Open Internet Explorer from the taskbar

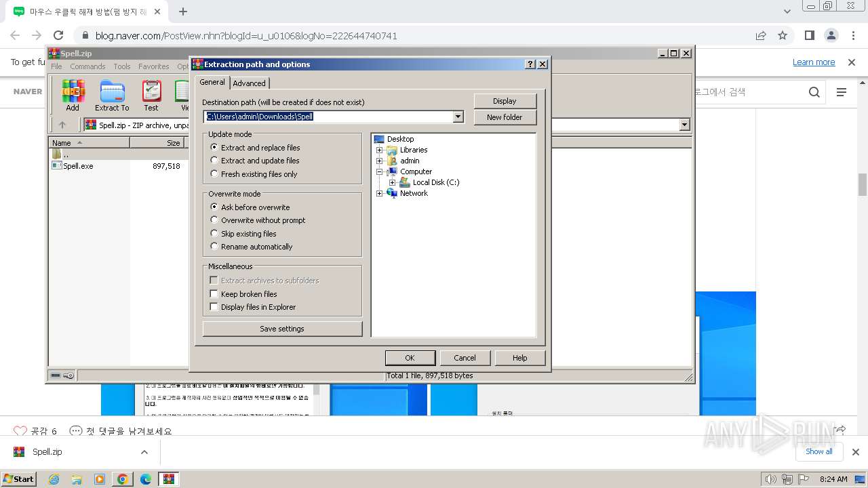coord(54,479)
